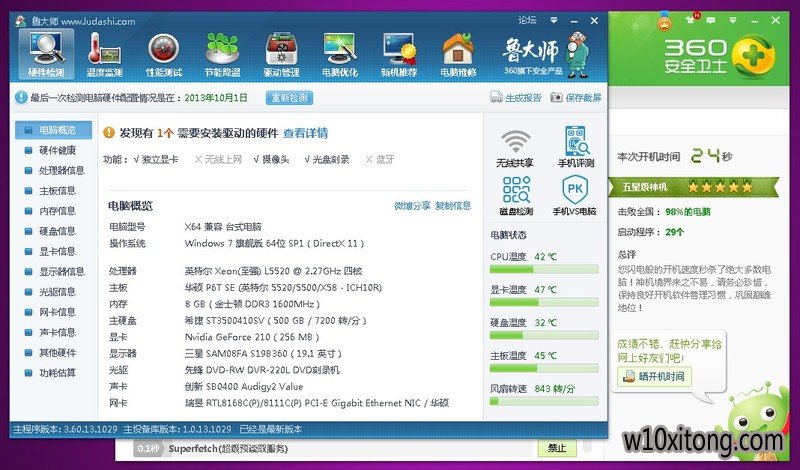
Task: Open the 驱动管理 driver manager
Action: (281, 54)
